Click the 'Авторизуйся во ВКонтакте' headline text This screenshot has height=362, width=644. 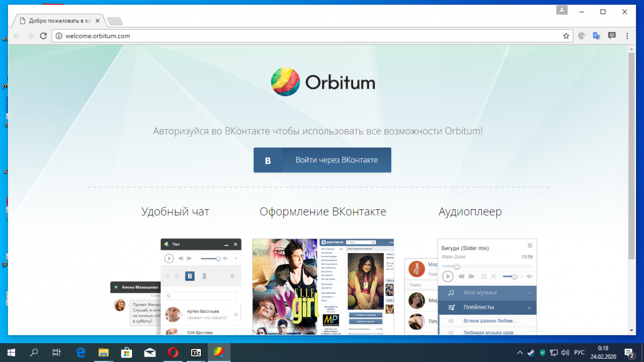pyautogui.click(x=318, y=131)
